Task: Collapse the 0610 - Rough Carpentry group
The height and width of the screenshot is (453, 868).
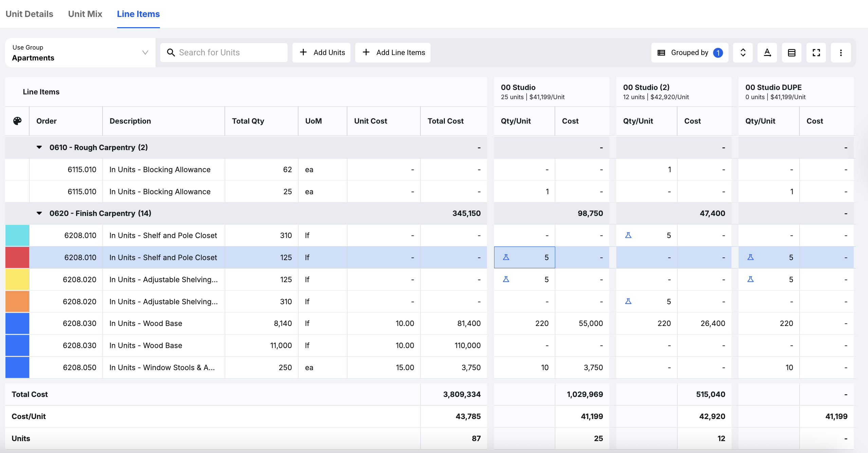Action: (x=39, y=147)
